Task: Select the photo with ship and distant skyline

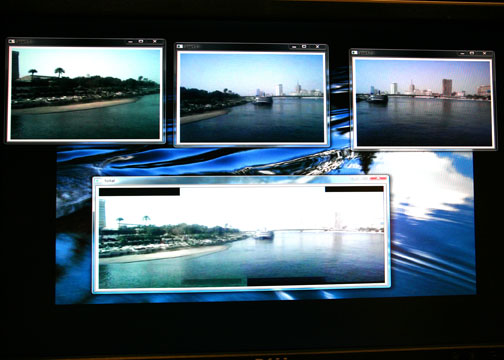Action: click(252, 98)
